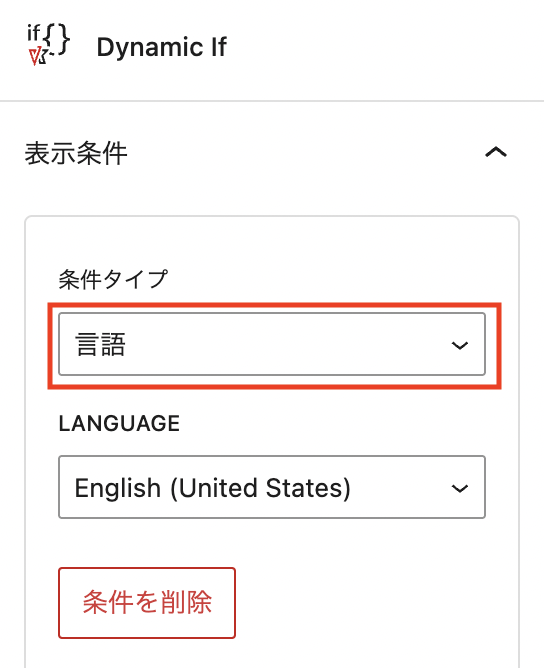Click the arrow in the English (United States) select

pos(460,488)
